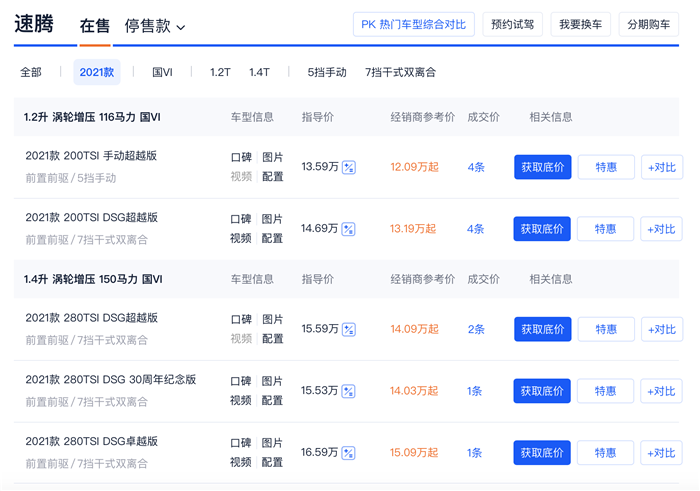Viewport: 700px width, 491px height.
Task: Open 口碑 for 280TSI DSG 30周年纪念版
Action: coord(241,381)
